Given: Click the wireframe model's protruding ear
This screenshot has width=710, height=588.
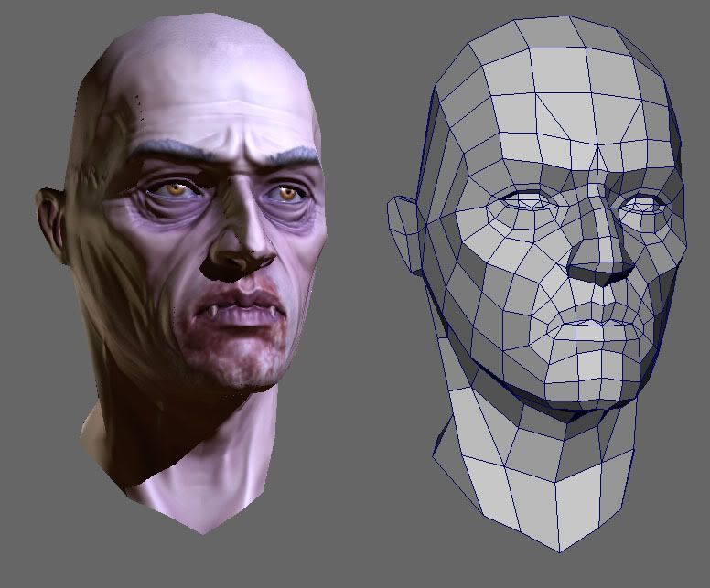Looking at the screenshot, I should pyautogui.click(x=404, y=234).
